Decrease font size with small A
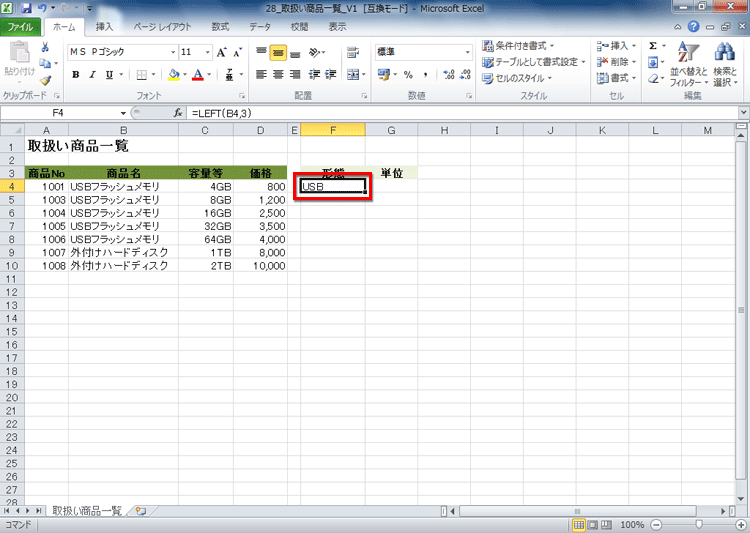 (x=238, y=52)
